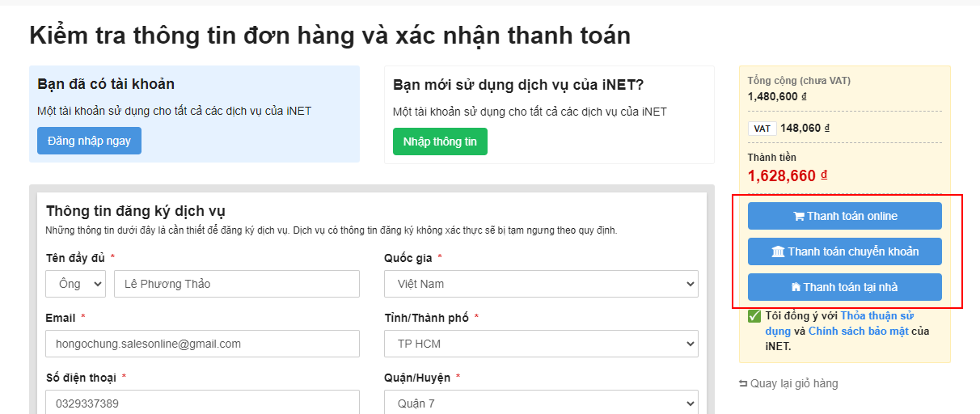Click the green Nhập thông tin button
Viewport: 980px width, 414px height.
(x=440, y=142)
